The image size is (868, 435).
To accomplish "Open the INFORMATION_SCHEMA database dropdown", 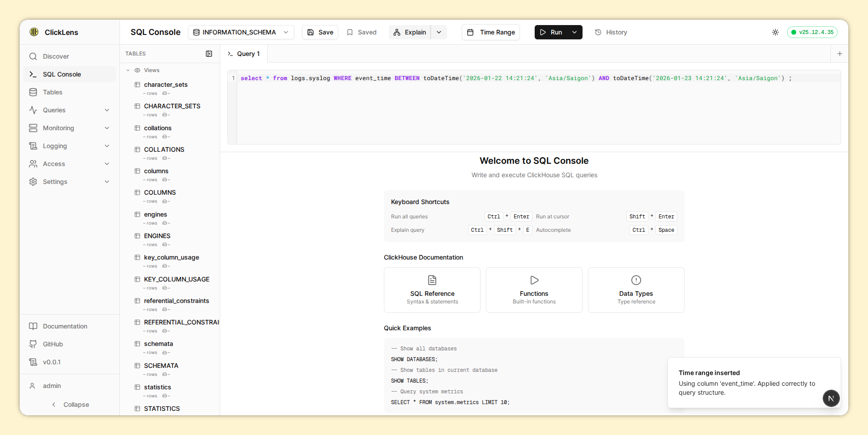I will [x=241, y=32].
